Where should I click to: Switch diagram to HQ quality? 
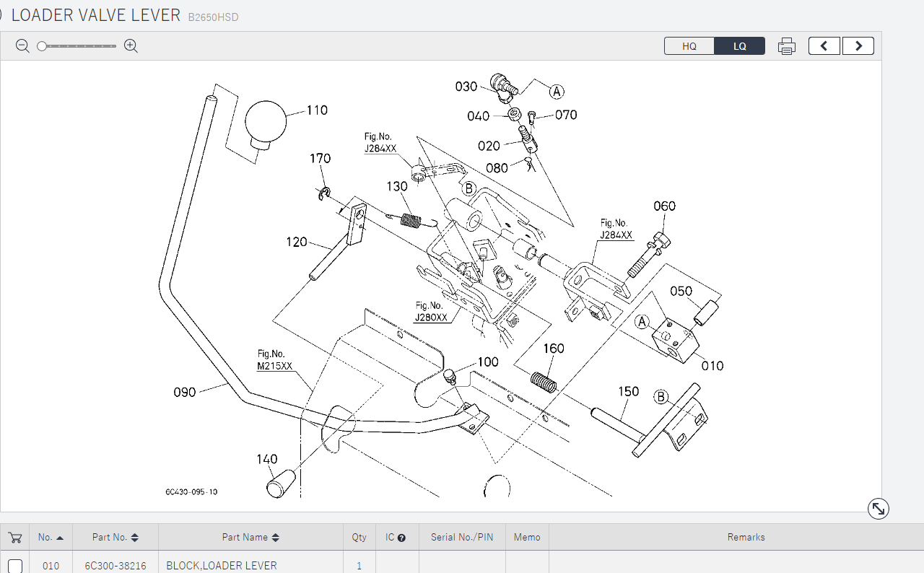tap(689, 46)
